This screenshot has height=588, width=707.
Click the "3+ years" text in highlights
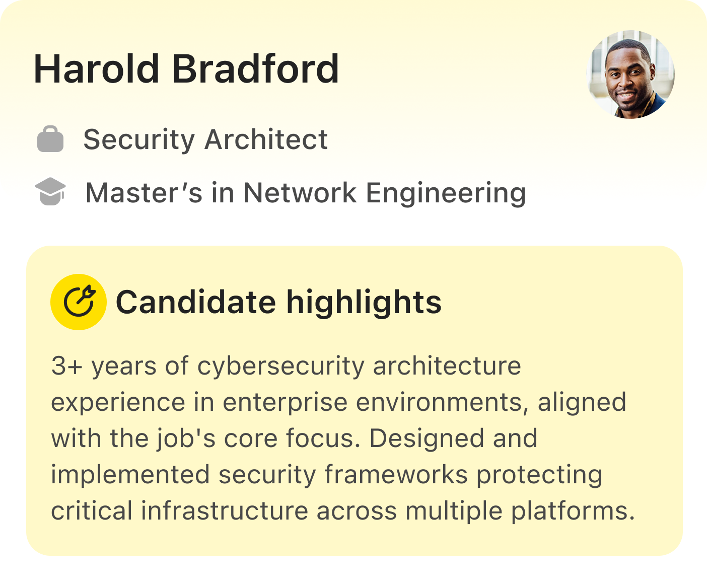click(x=104, y=365)
